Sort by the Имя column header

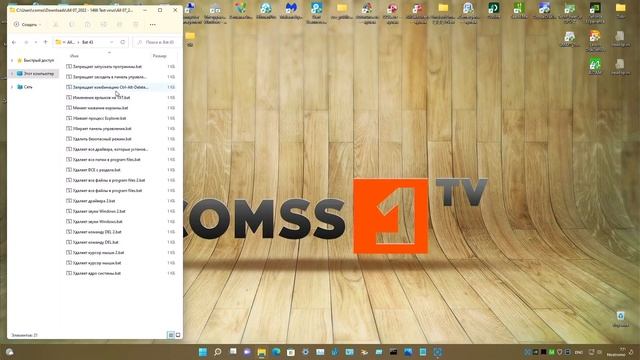[74, 56]
